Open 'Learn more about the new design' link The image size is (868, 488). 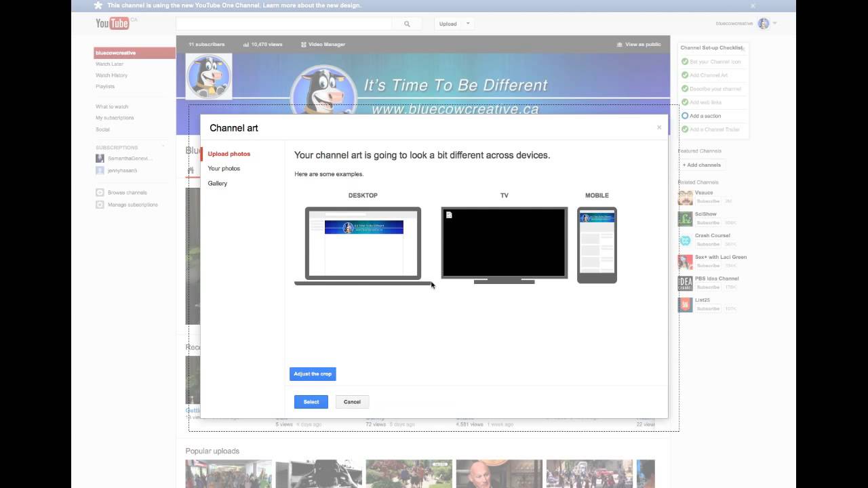coord(312,5)
